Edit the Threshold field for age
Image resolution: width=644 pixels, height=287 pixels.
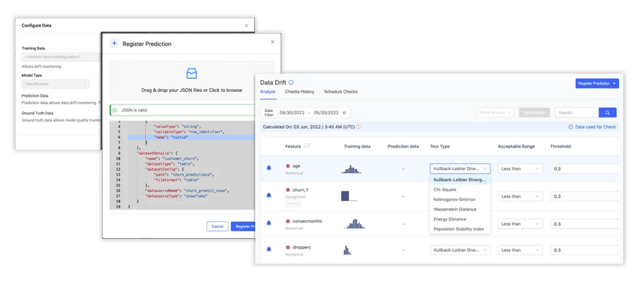pyautogui.click(x=585, y=168)
